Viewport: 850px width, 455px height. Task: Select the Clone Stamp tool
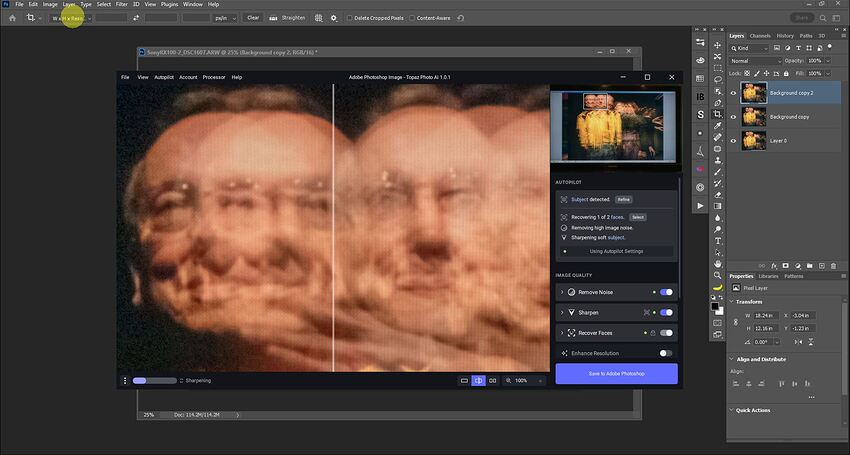coord(718,161)
